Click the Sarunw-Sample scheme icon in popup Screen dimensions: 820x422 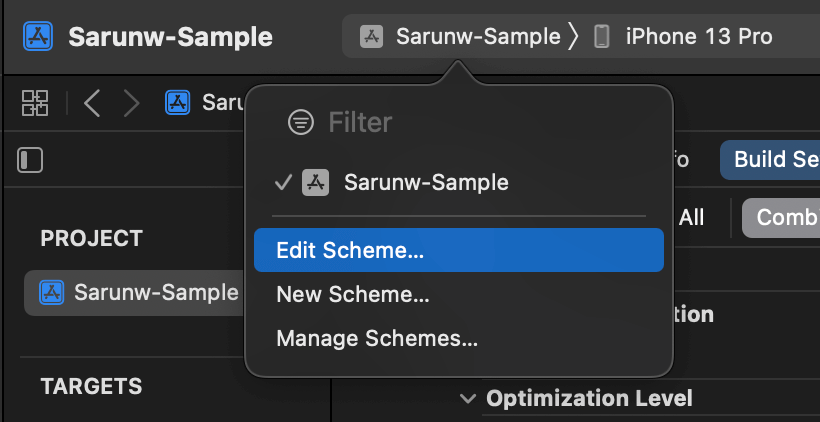coord(316,182)
